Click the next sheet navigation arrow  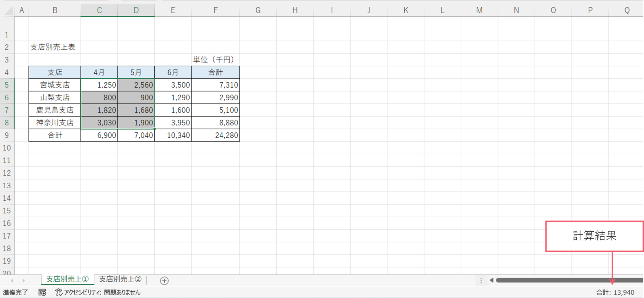point(24,280)
